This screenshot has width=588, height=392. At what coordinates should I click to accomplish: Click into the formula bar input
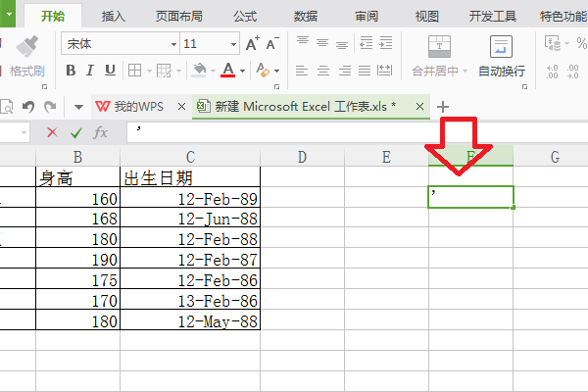(x=358, y=132)
